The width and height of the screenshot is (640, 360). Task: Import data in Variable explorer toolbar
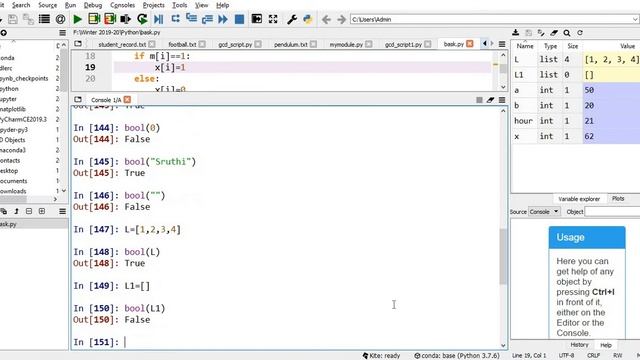point(516,33)
